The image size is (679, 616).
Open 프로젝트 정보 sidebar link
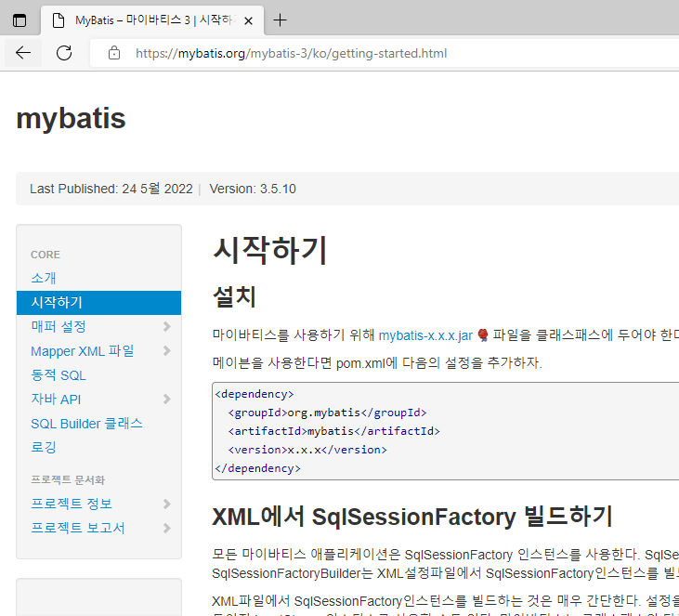[72, 504]
